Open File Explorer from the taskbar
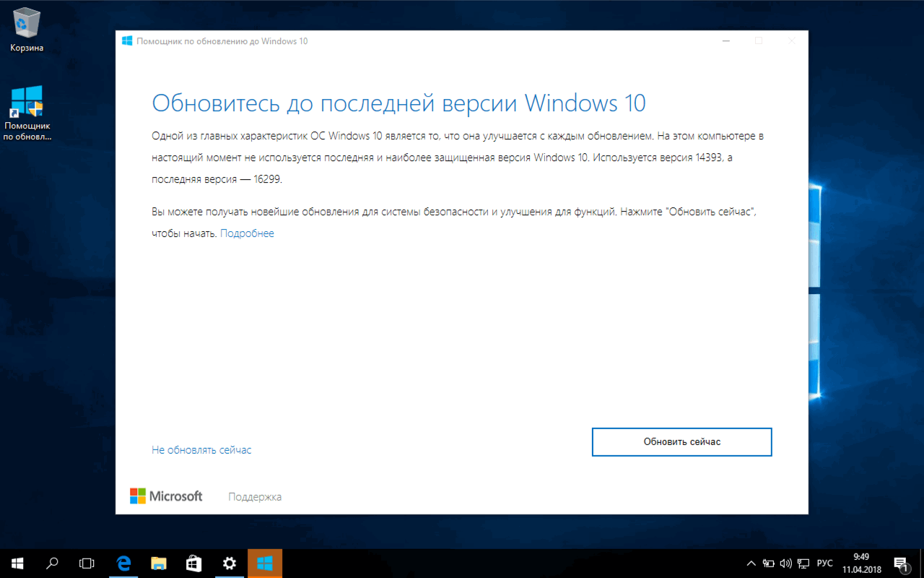 point(158,564)
